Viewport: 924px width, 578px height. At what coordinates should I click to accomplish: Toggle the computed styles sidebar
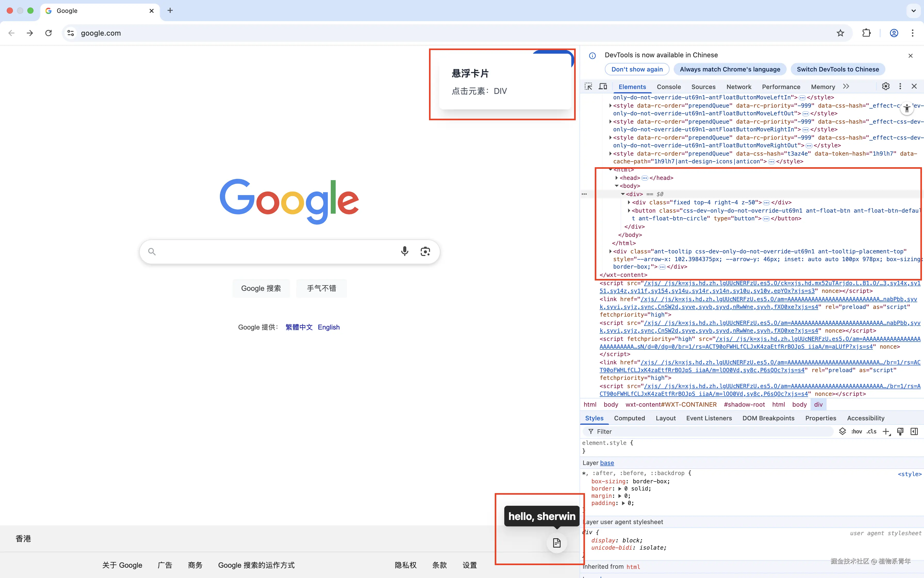pos(914,431)
